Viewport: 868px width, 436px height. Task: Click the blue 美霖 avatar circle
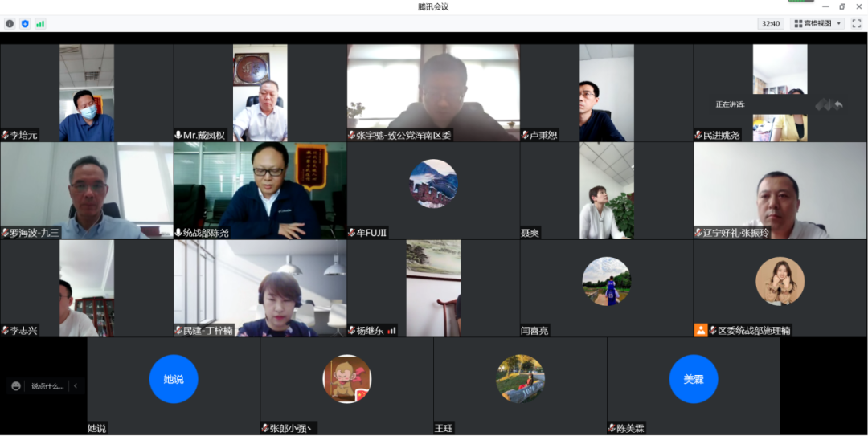[693, 379]
